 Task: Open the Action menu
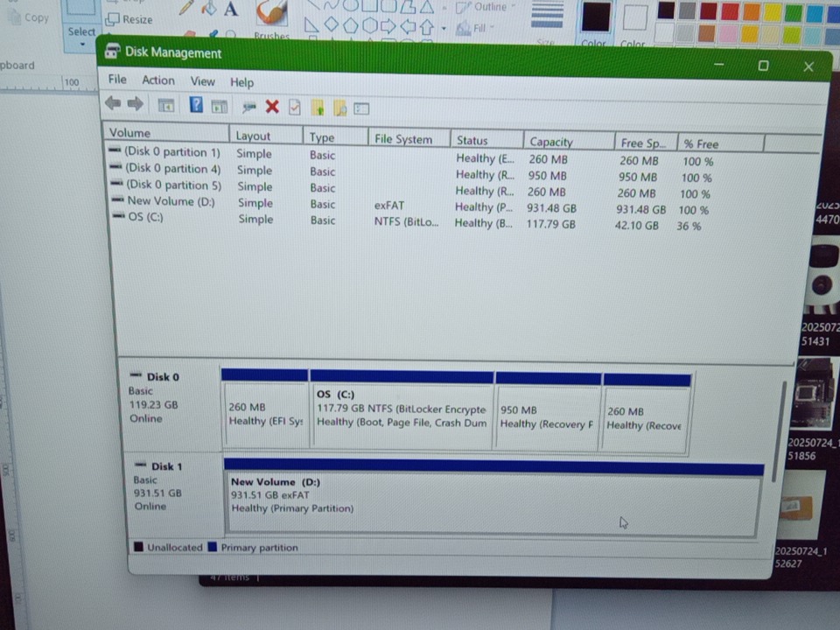point(158,80)
